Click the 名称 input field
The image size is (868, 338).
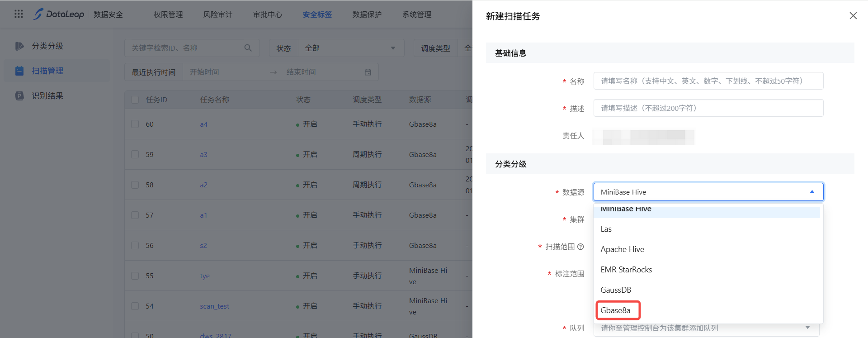708,81
